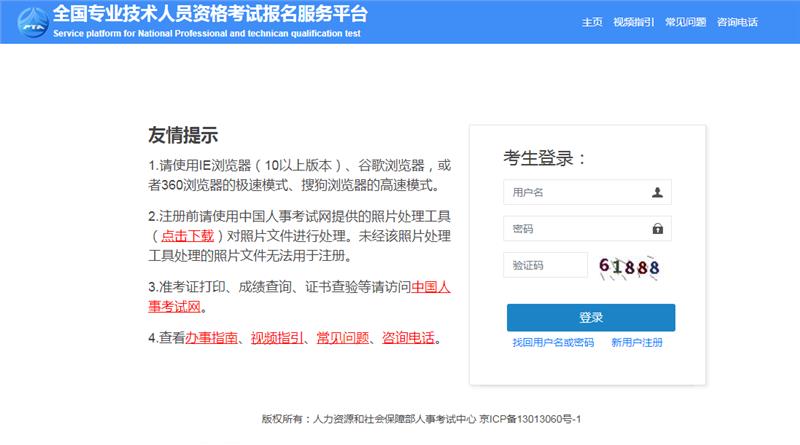Click the 点击下载 photo tool link
The height and width of the screenshot is (445, 800).
[187, 236]
